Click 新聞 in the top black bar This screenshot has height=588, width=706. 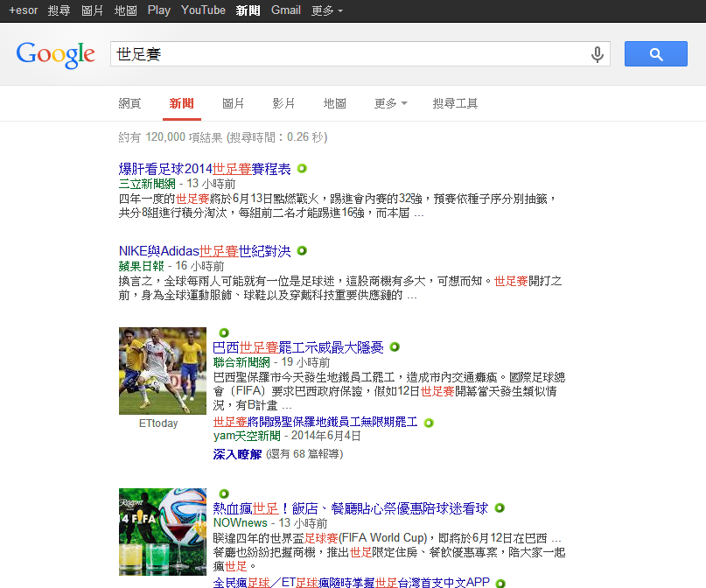248,10
